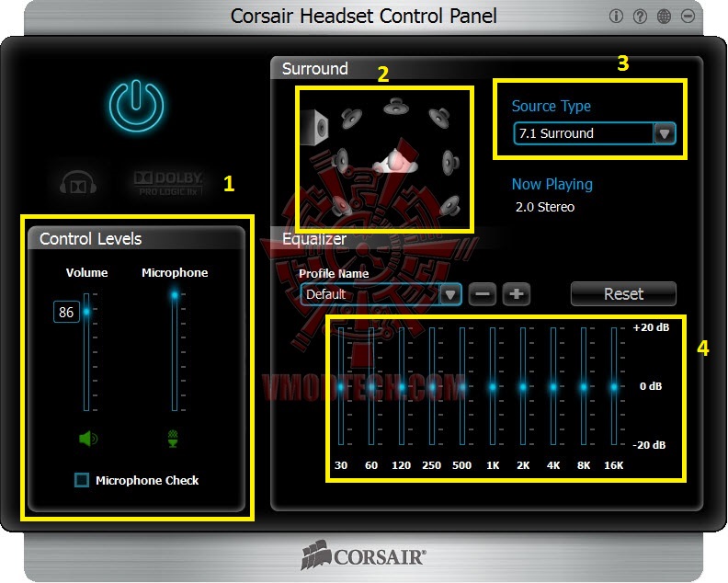Select the subwoofer speaker in surround view
The height and width of the screenshot is (583, 728).
point(314,127)
